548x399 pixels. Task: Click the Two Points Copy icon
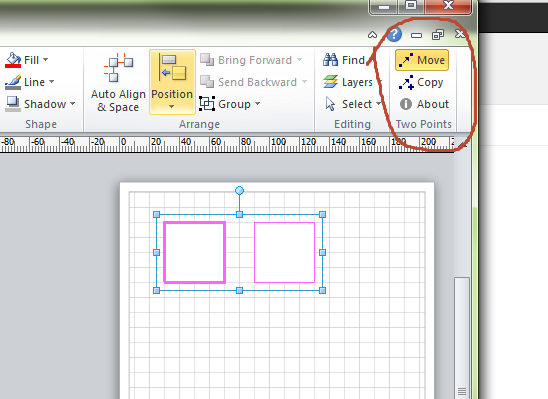point(406,82)
